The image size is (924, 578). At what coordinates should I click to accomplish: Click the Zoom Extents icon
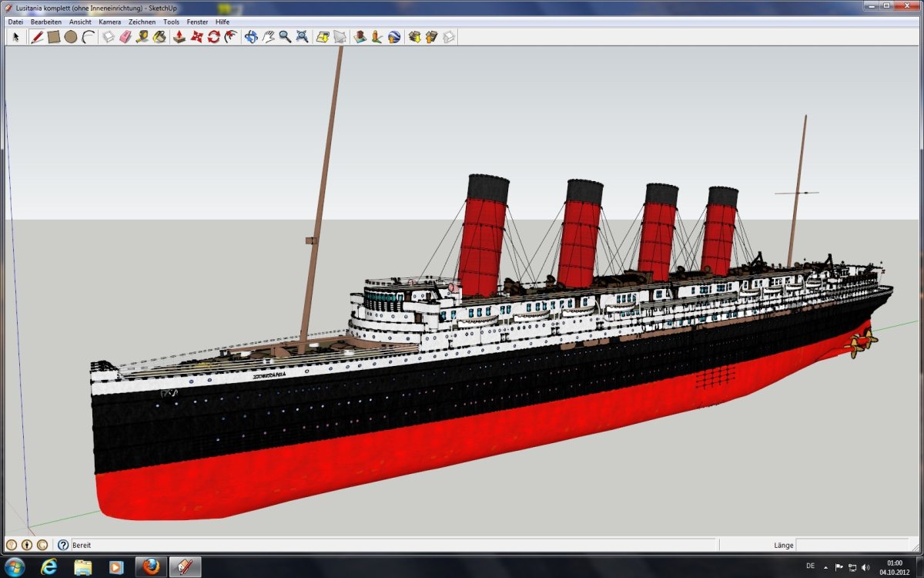tap(303, 37)
